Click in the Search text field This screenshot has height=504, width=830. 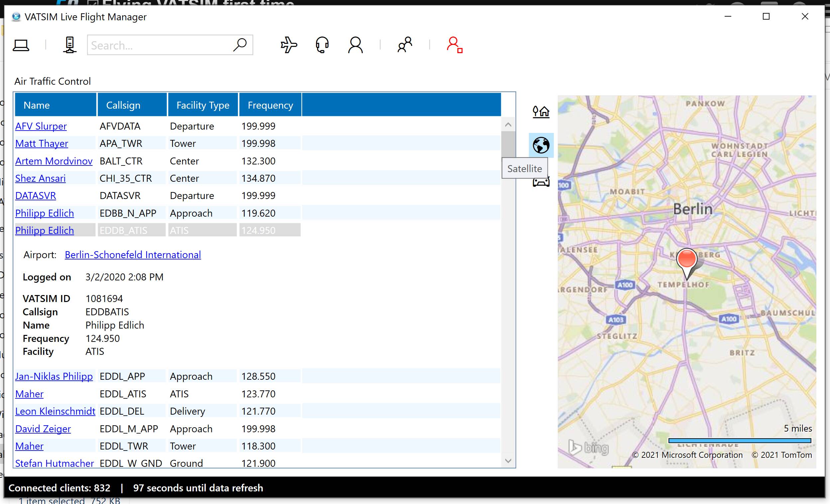pyautogui.click(x=158, y=45)
